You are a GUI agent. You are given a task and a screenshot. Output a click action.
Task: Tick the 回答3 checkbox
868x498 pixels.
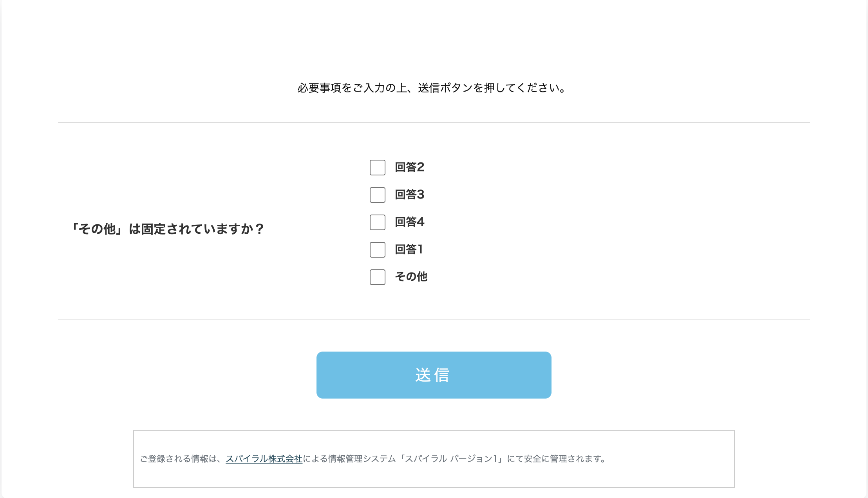(x=378, y=195)
